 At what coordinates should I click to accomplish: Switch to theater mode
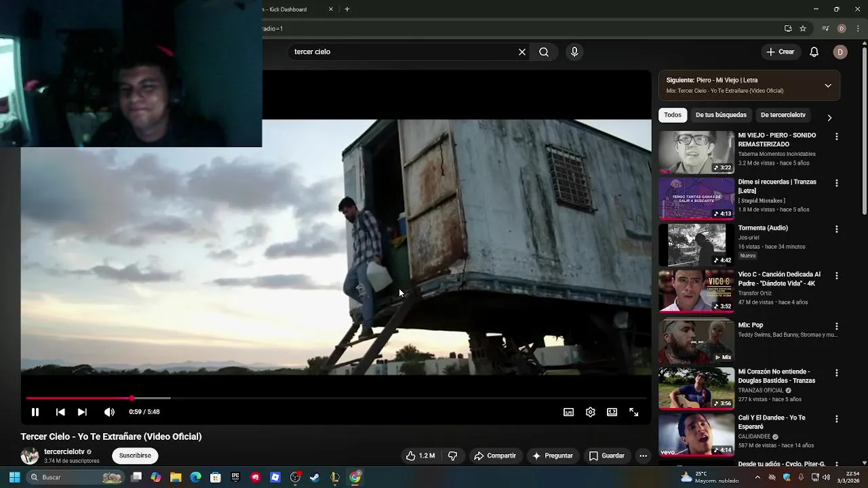pyautogui.click(x=612, y=412)
